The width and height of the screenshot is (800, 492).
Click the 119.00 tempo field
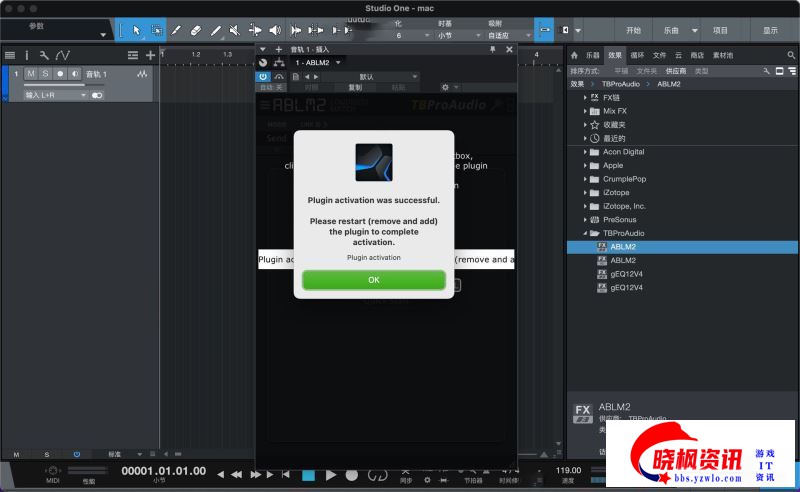(568, 470)
